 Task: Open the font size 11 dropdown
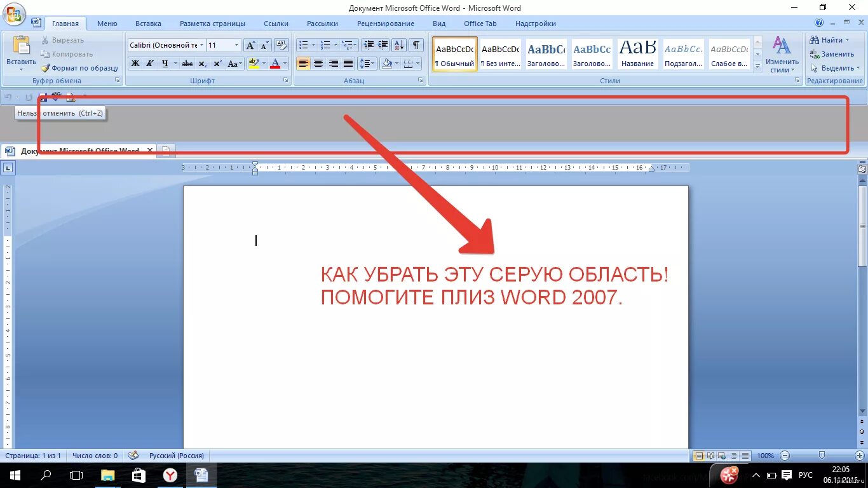click(x=236, y=45)
